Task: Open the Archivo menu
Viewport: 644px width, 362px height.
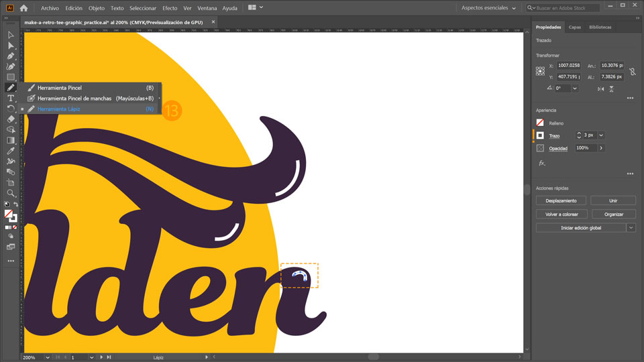Action: [x=50, y=8]
